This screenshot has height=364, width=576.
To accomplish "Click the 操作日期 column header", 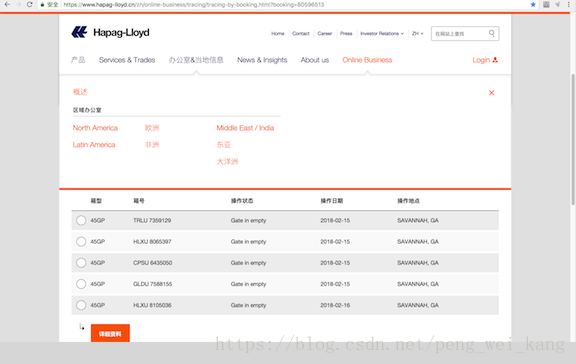I will 332,201.
